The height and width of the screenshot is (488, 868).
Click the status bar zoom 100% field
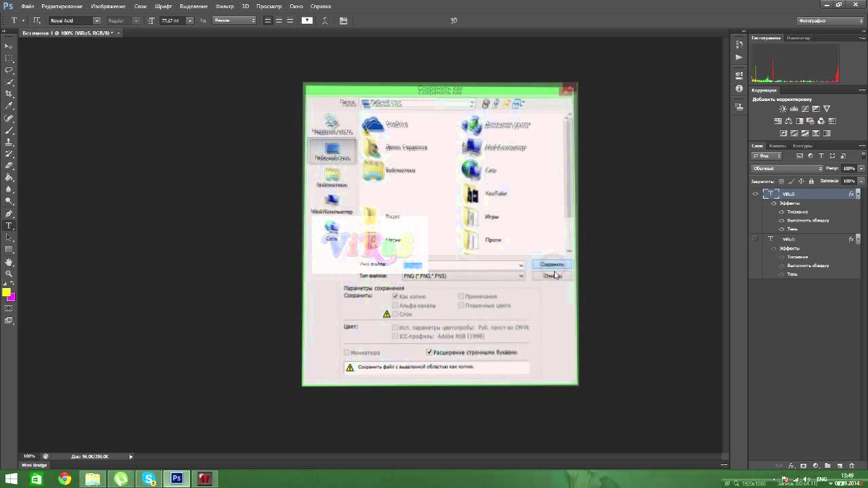pyautogui.click(x=29, y=456)
